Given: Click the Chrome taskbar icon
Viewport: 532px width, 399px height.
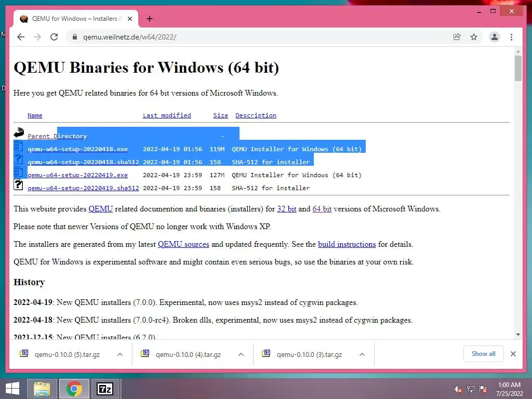Looking at the screenshot, I should click(x=74, y=389).
